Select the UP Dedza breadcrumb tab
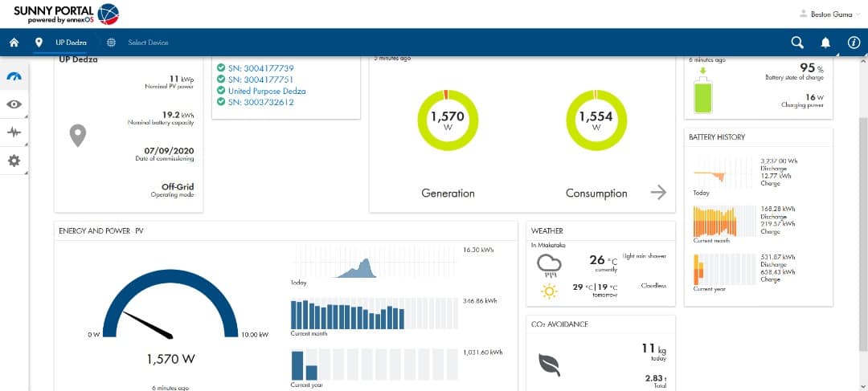Screen dimensions: 868x391 (x=69, y=43)
